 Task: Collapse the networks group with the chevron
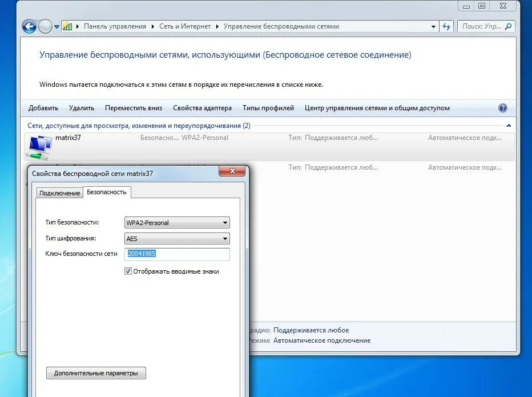click(509, 126)
